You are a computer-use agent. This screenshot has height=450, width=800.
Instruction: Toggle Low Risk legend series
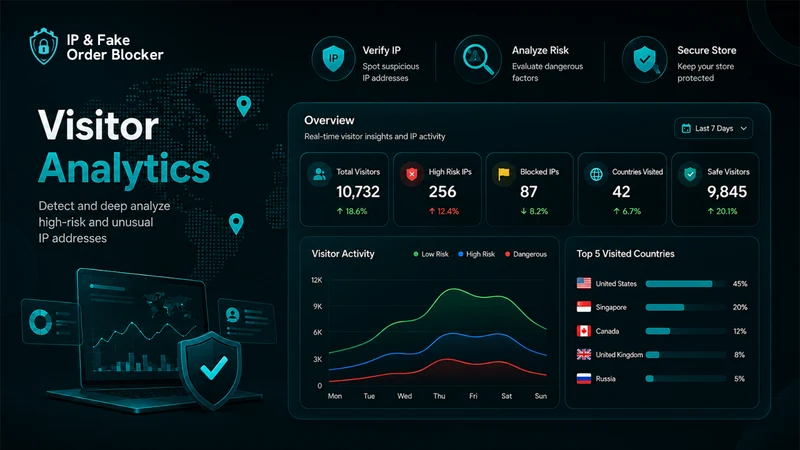click(431, 254)
